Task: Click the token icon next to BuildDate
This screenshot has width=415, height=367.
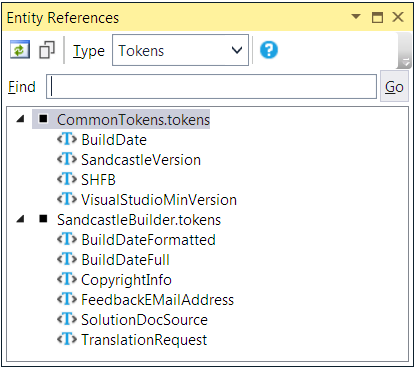Action: (67, 139)
